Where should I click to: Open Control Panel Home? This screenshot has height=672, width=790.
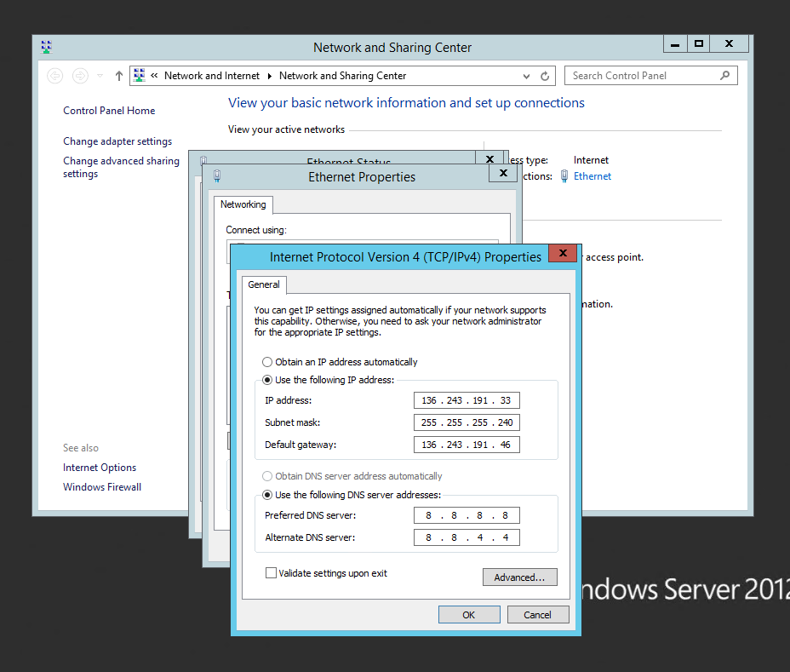109,111
